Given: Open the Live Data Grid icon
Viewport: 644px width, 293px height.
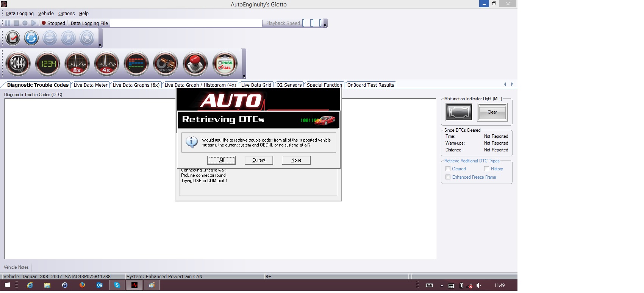Looking at the screenshot, I should 136,64.
